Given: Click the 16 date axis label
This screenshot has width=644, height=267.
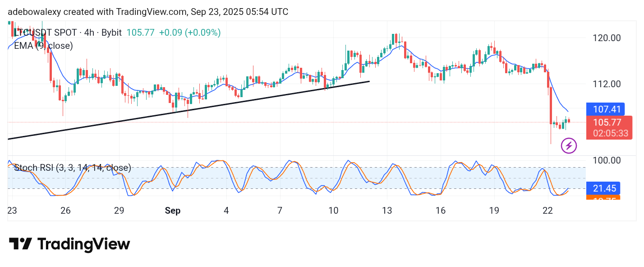Looking at the screenshot, I should tap(441, 211).
